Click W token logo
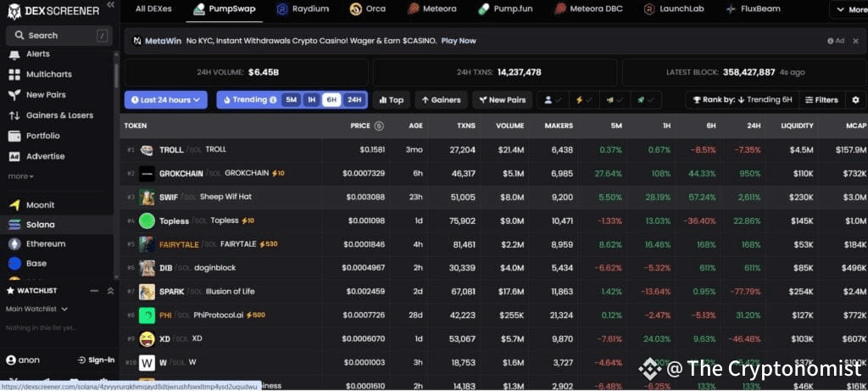 [x=147, y=363]
